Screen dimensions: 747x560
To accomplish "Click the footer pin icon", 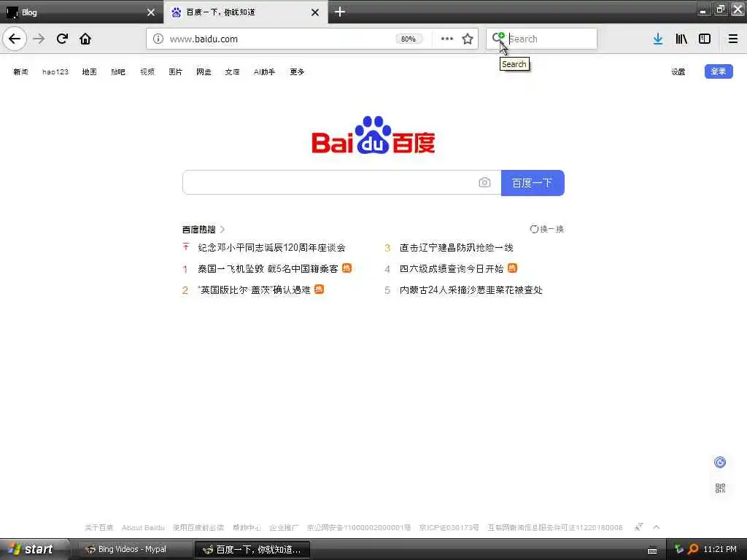I will 638,526.
